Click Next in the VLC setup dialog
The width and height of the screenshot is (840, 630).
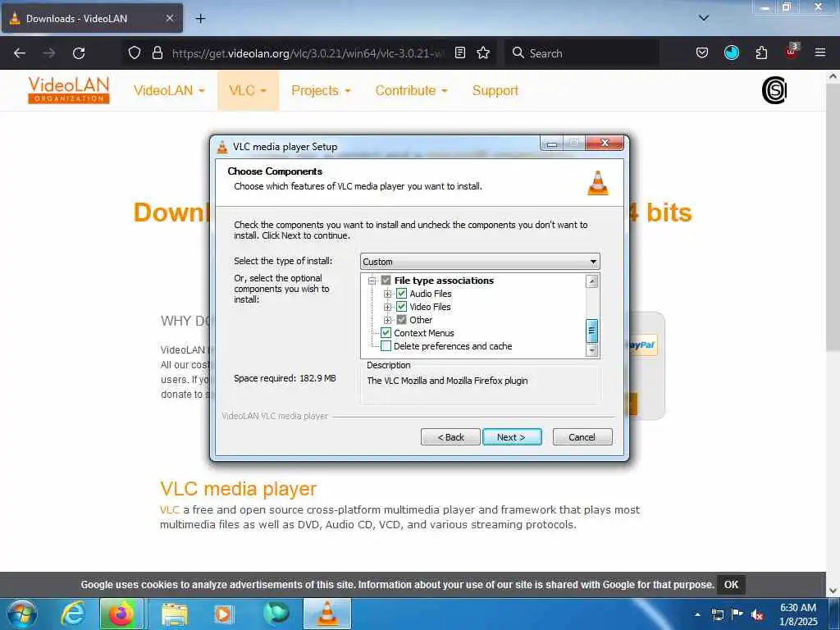point(512,437)
